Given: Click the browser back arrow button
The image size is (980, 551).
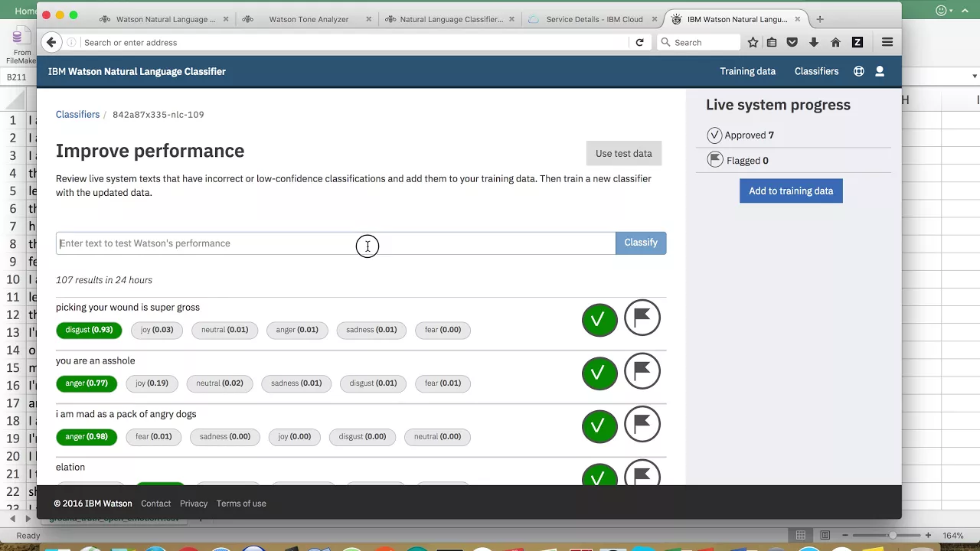Looking at the screenshot, I should point(51,43).
